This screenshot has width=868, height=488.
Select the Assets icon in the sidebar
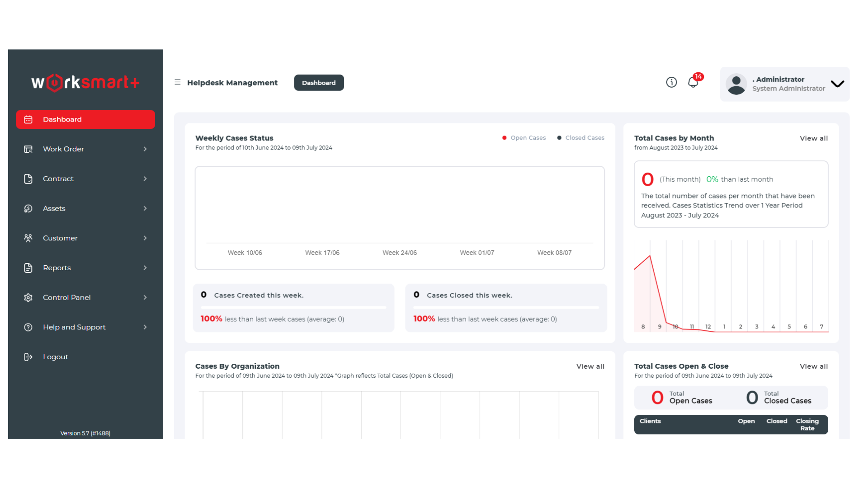tap(28, 208)
